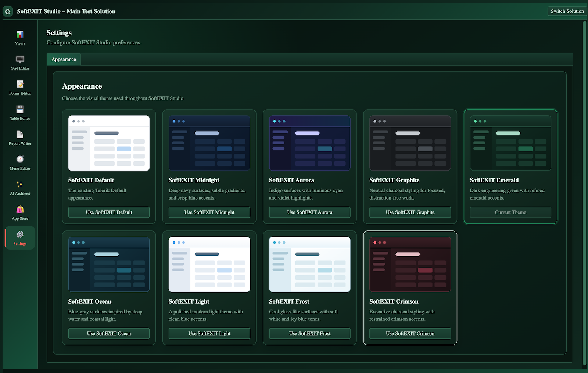The image size is (588, 373).
Task: Select the SoftEXIT Aurora theme preview
Action: 310,143
